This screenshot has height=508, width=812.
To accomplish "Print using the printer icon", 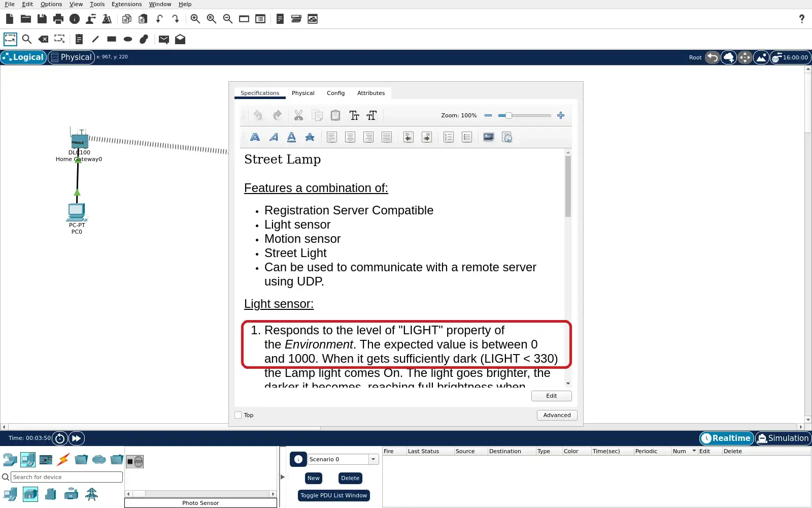I will pyautogui.click(x=58, y=19).
